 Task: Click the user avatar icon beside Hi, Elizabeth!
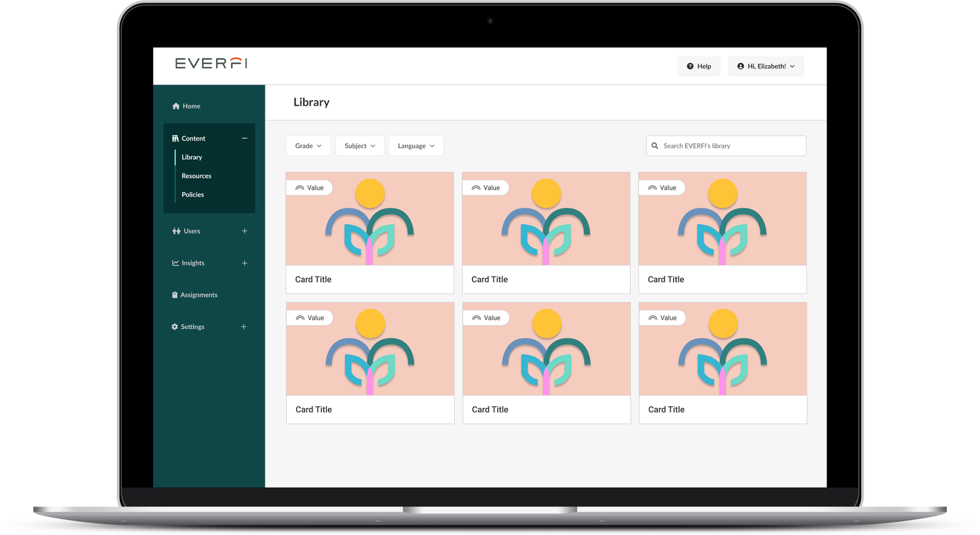click(x=741, y=66)
